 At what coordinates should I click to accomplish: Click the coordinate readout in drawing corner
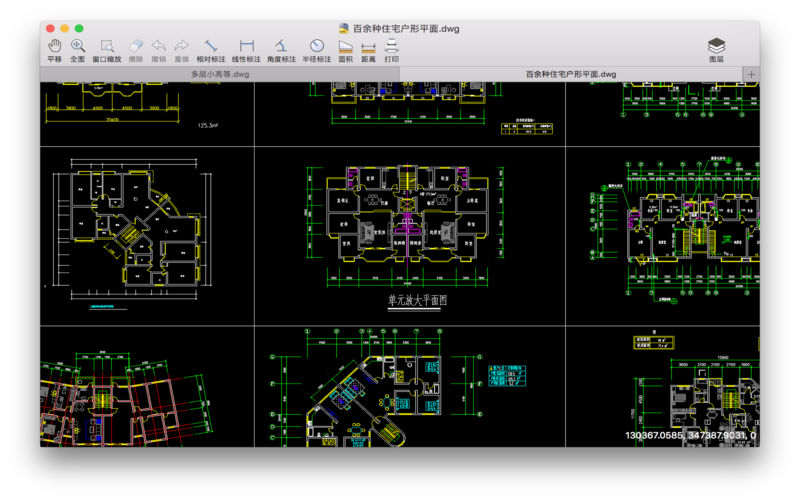691,435
